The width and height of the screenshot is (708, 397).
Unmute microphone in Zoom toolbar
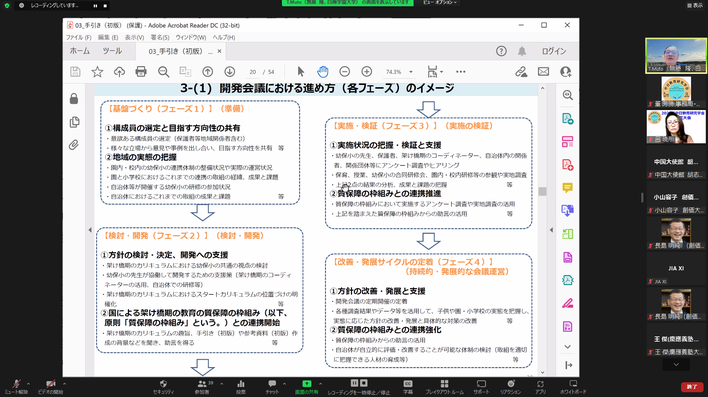pos(16,387)
